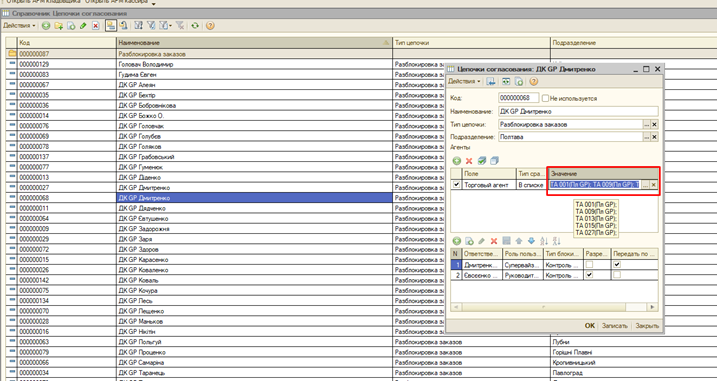Move responsible row up arrow

(519, 241)
